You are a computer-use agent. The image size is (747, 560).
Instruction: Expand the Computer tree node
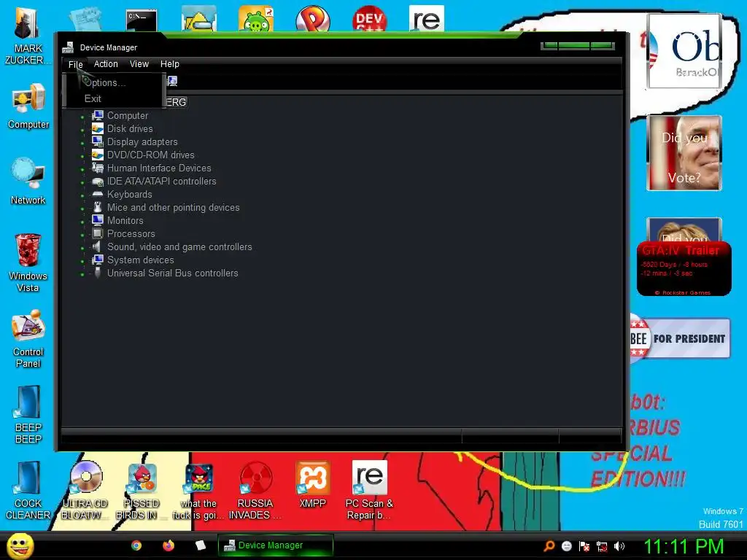82,117
